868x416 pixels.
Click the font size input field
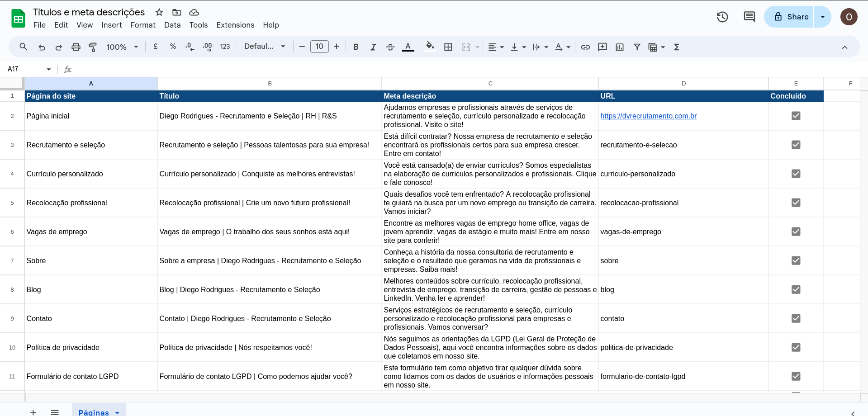[x=319, y=47]
